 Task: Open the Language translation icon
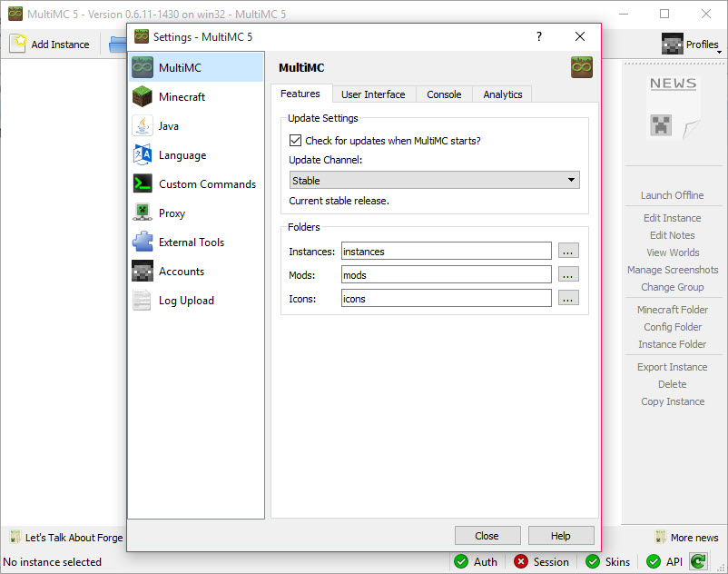pyautogui.click(x=143, y=155)
